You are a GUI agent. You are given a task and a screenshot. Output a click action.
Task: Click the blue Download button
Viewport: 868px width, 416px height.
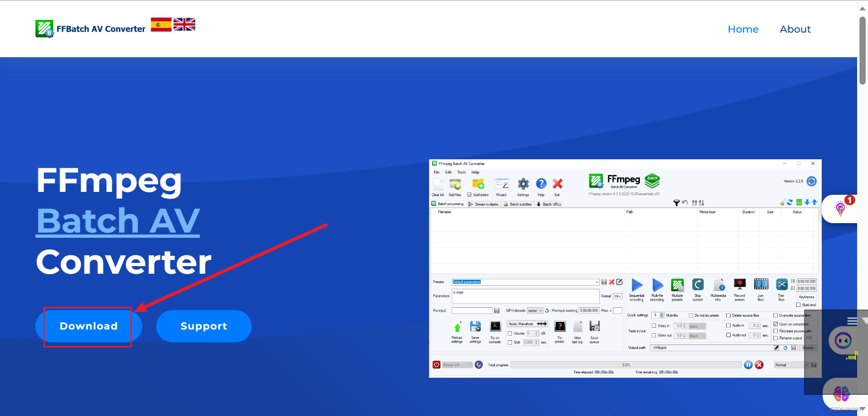(x=89, y=326)
